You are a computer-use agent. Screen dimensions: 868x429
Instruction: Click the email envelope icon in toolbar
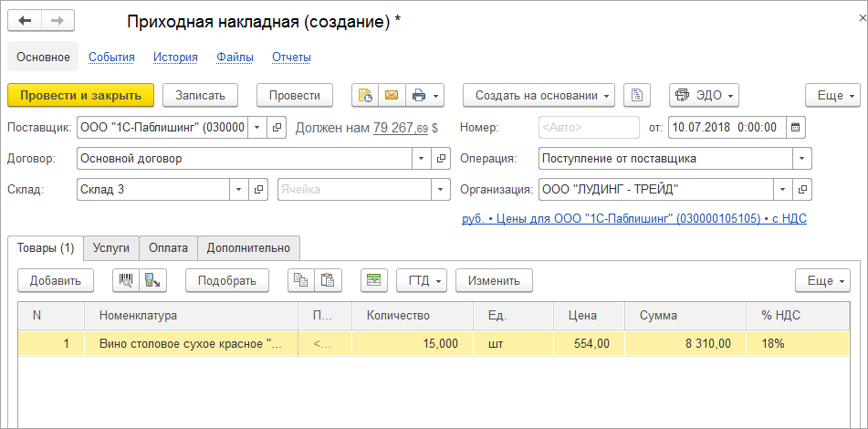pos(392,95)
